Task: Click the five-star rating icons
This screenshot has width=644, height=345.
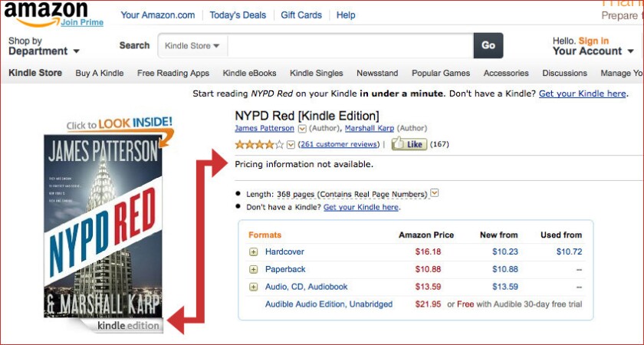Action: coord(259,144)
